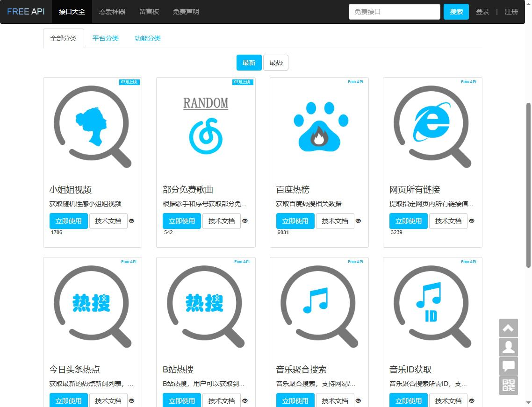
Task: Open the user profile floating icon
Action: point(508,347)
